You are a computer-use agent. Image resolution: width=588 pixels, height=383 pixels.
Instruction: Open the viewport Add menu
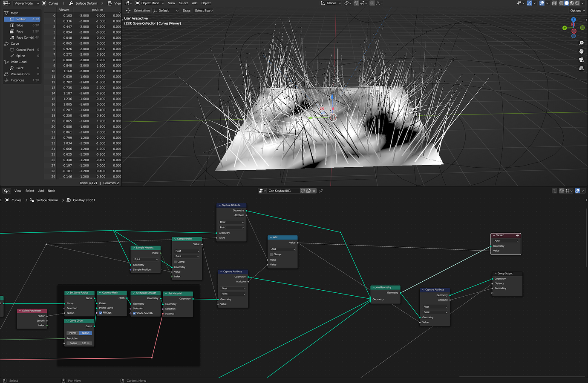195,3
